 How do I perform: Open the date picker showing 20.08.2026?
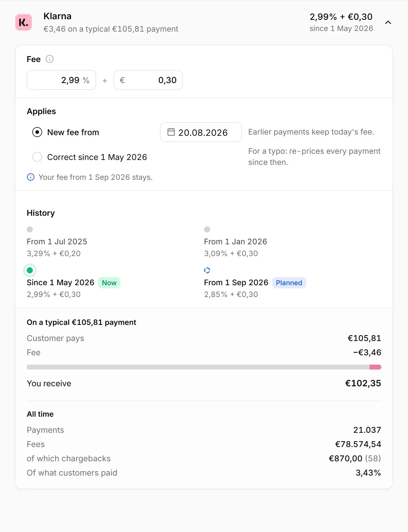pyautogui.click(x=201, y=132)
